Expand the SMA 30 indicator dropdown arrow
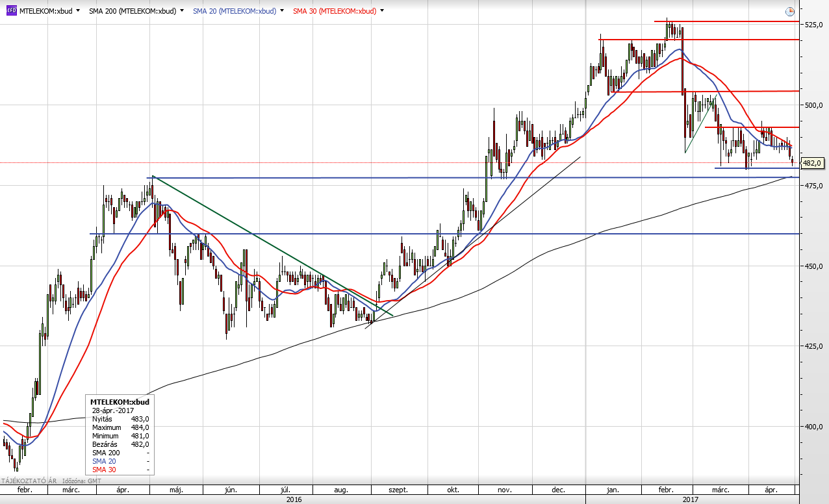The height and width of the screenshot is (504, 829). [381, 11]
